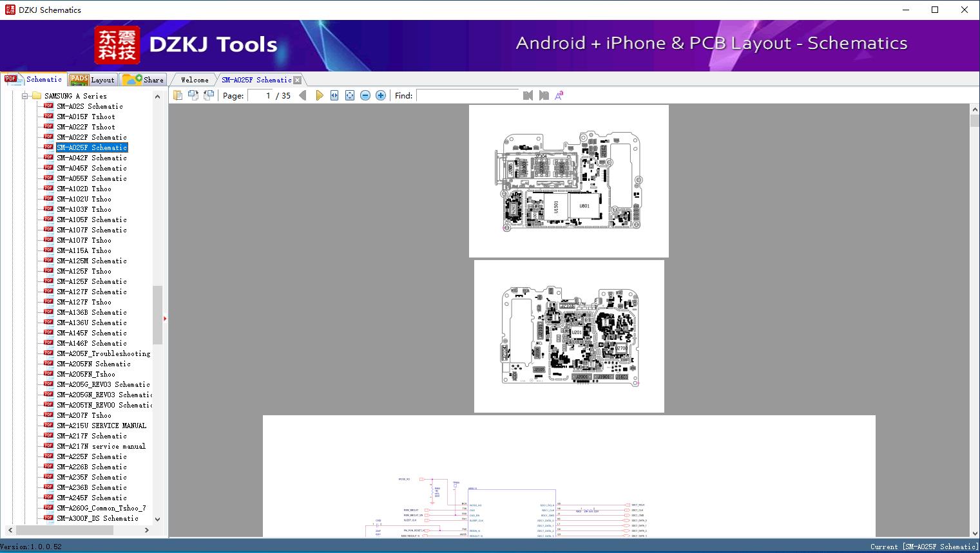Open SM-A115A Tshoo file
The width and height of the screenshot is (980, 553).
tap(84, 250)
